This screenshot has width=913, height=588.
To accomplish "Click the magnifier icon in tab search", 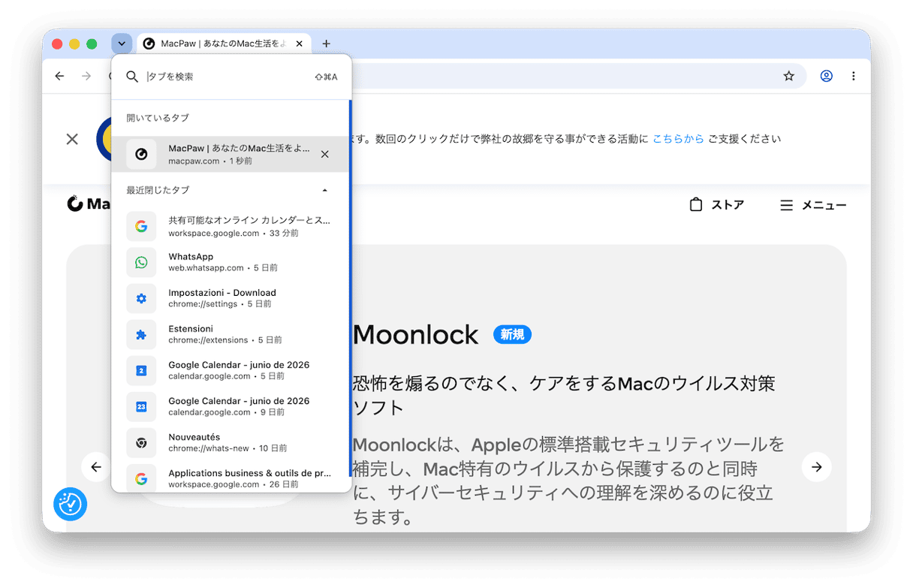I will click(x=132, y=77).
